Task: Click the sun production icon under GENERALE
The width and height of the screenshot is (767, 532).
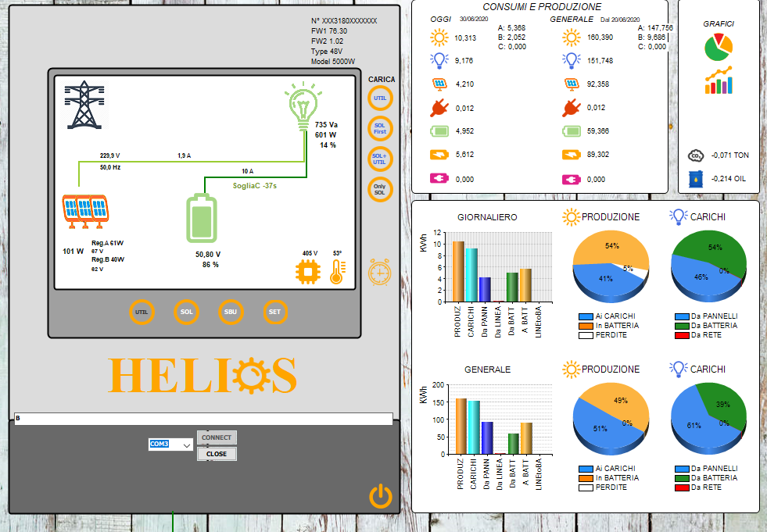Action: coord(572,37)
